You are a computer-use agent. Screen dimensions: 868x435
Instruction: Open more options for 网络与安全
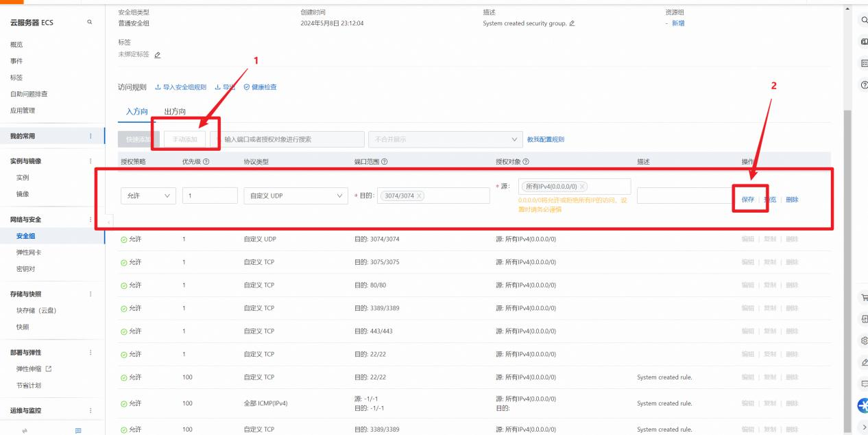91,220
